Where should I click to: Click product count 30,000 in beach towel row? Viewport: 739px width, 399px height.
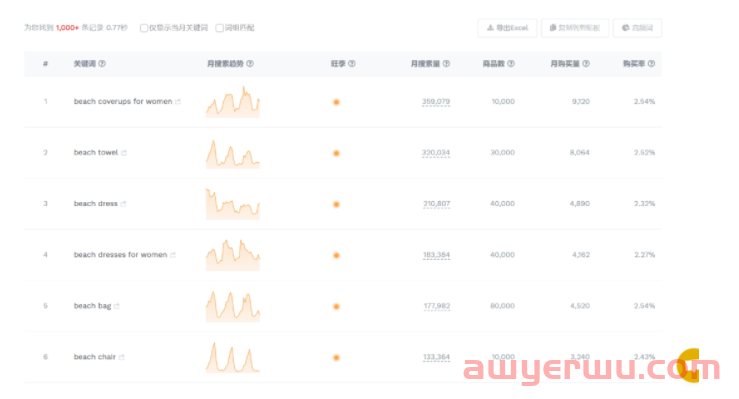[502, 153]
